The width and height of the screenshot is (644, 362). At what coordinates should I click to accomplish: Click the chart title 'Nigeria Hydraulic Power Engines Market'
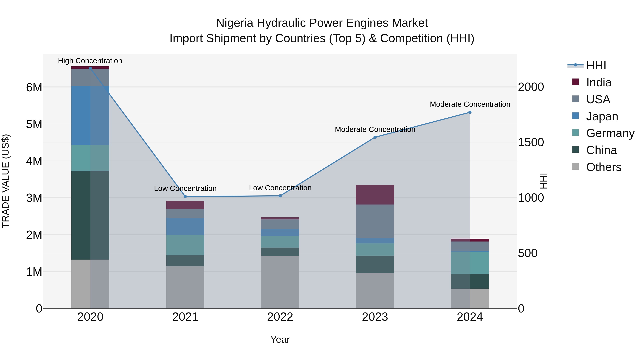click(x=322, y=23)
